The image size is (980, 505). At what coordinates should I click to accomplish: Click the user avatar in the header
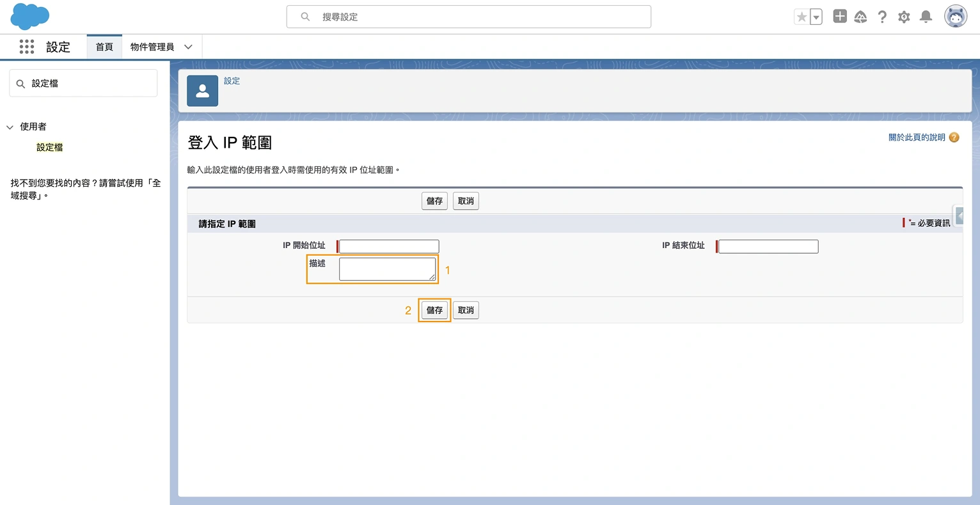(x=955, y=16)
